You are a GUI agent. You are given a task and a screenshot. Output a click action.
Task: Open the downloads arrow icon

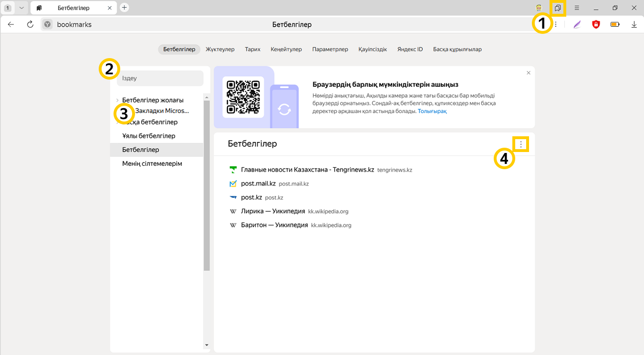(x=634, y=24)
